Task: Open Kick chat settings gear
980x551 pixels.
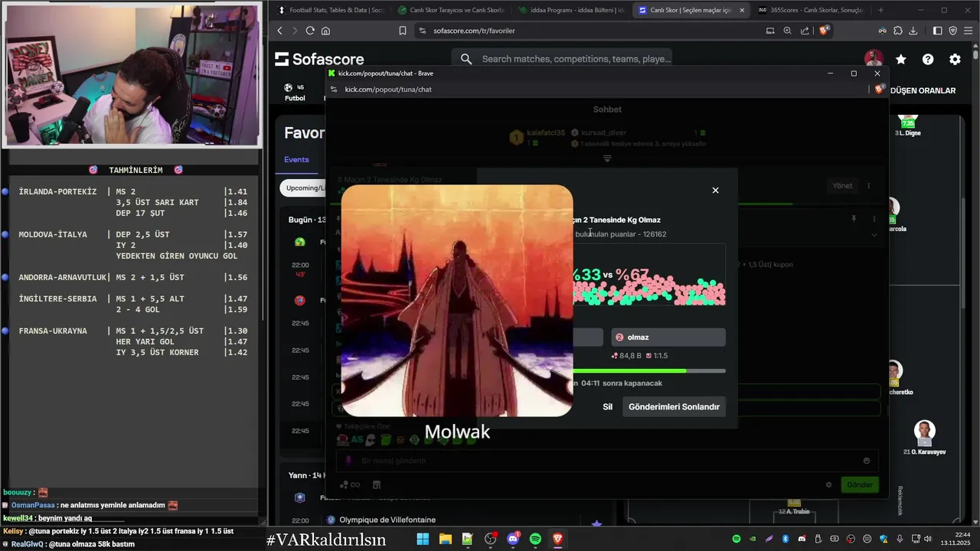Action: (828, 484)
